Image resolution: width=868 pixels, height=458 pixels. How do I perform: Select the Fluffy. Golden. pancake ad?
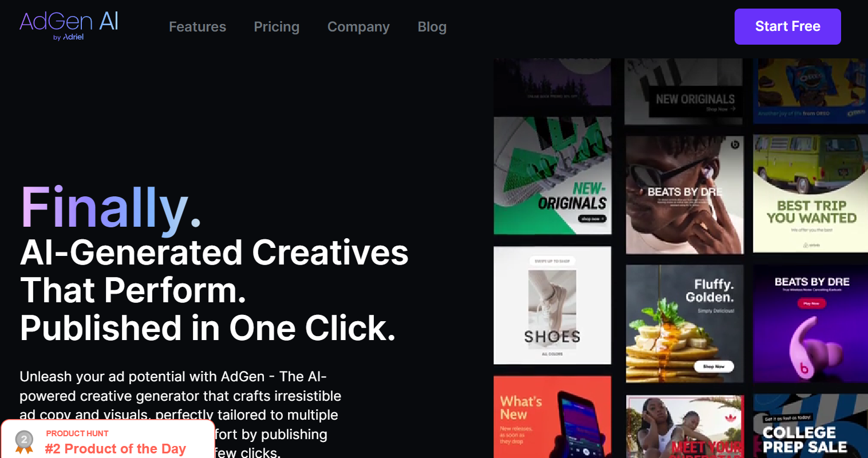[x=685, y=323]
